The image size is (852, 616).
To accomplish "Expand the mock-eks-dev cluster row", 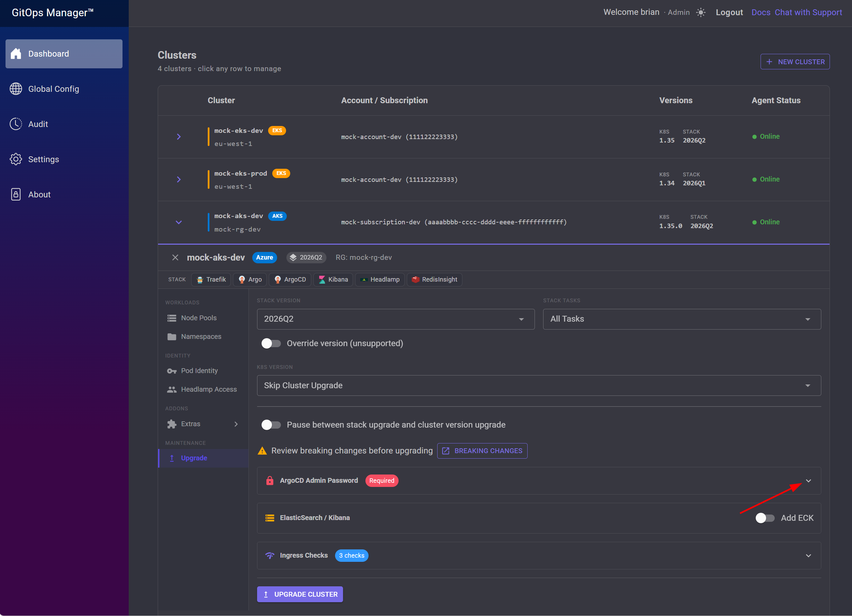I will pos(179,137).
